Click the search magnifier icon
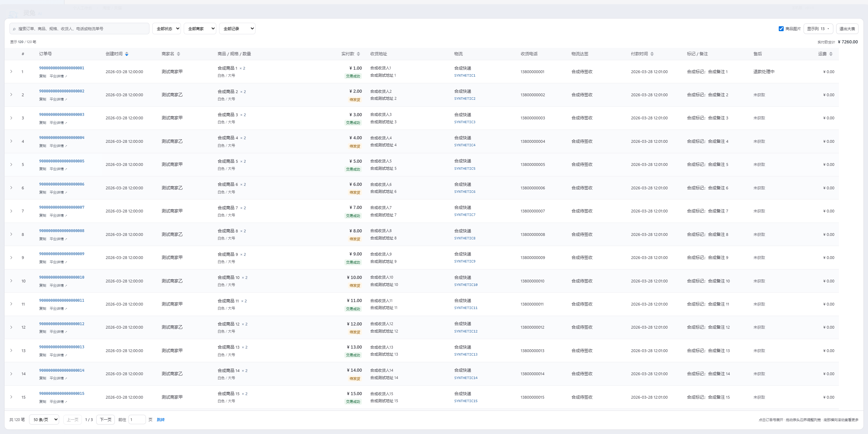This screenshot has height=434, width=868. coord(14,29)
